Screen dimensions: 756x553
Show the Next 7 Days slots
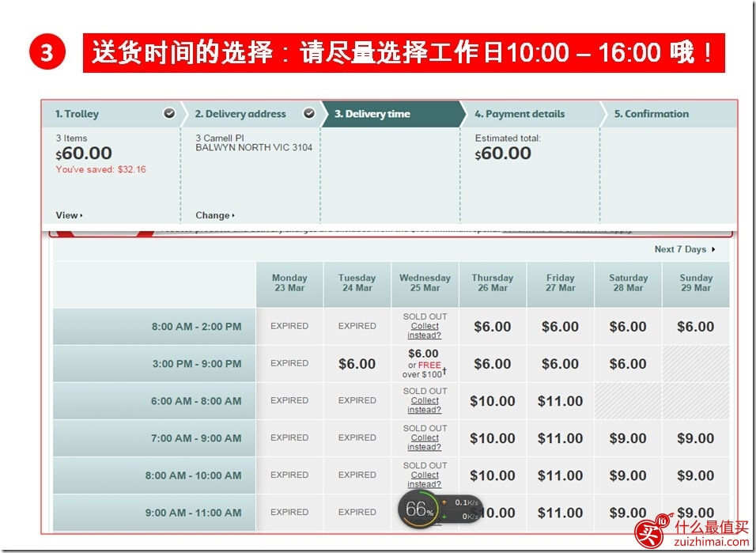[x=684, y=249]
